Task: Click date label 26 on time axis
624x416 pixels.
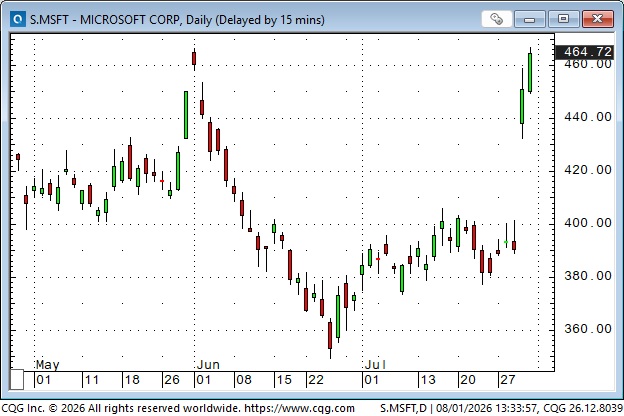Action: (x=172, y=380)
